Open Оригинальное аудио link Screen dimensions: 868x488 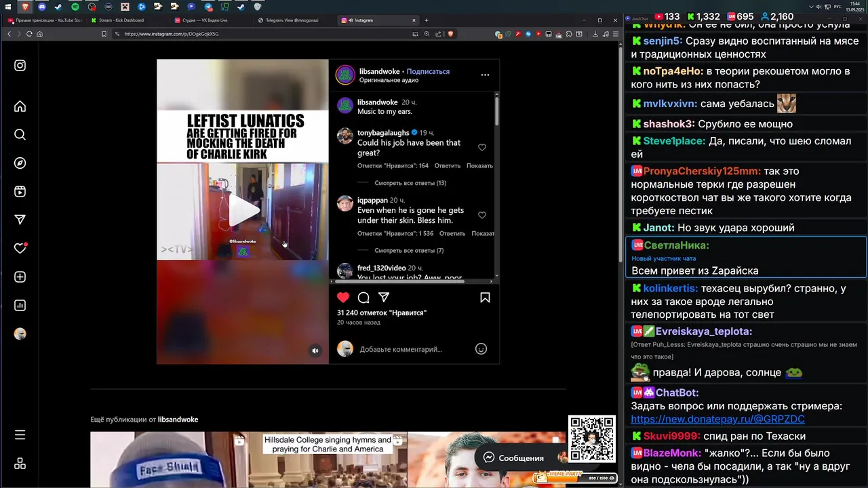coord(389,80)
